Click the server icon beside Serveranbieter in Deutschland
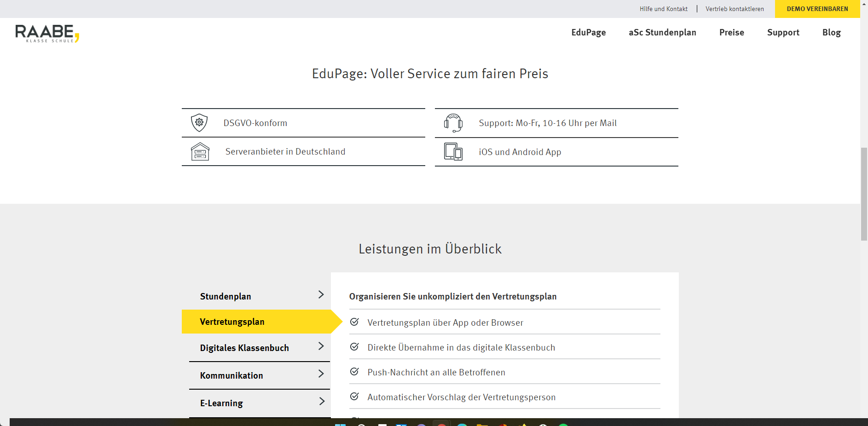Screen dimensions: 868x426 [x=200, y=151]
